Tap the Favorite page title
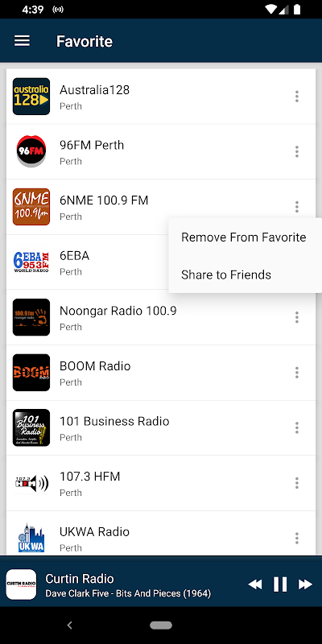This screenshot has height=644, width=322. 85,41
